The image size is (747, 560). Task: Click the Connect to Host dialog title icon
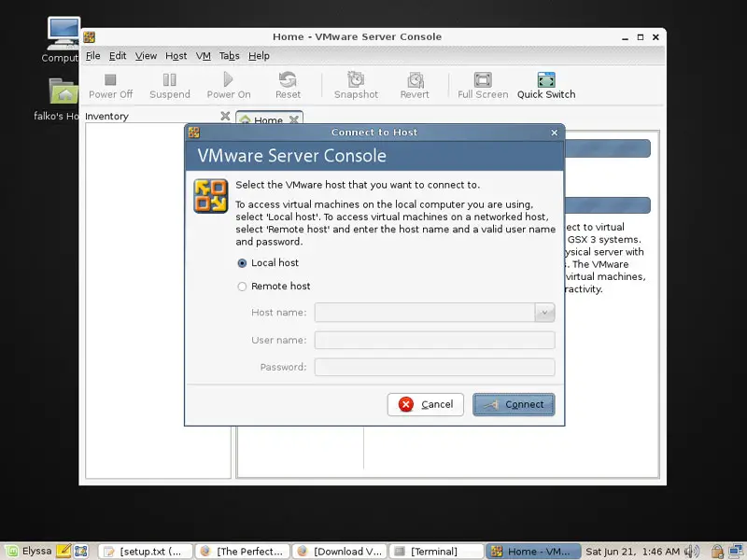point(194,133)
